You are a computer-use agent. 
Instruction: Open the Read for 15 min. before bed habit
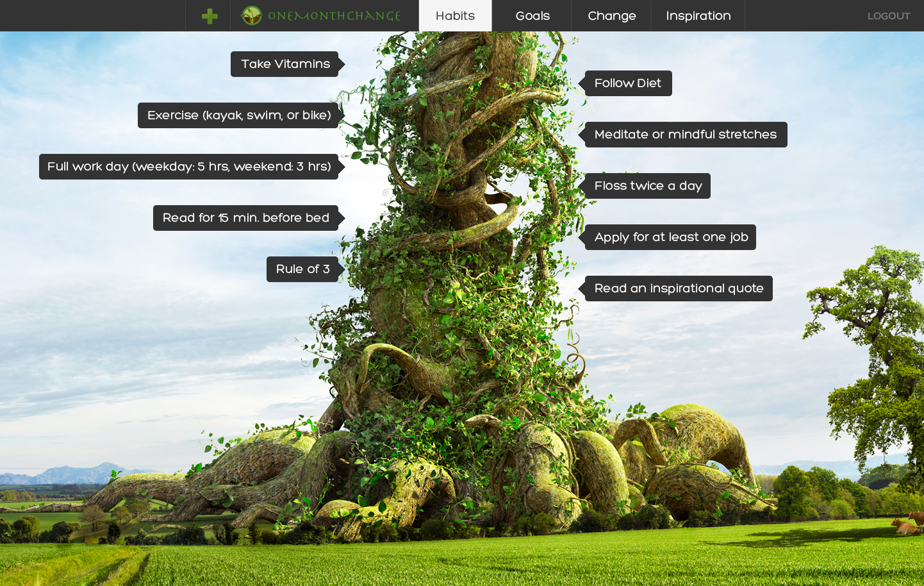(x=245, y=218)
